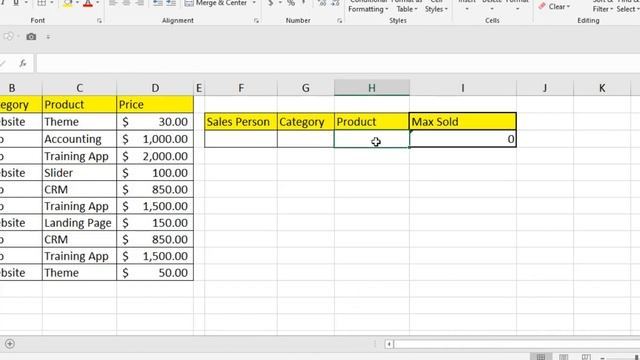Select the 150.00 price cell
This screenshot has height=360, width=640.
(155, 223)
